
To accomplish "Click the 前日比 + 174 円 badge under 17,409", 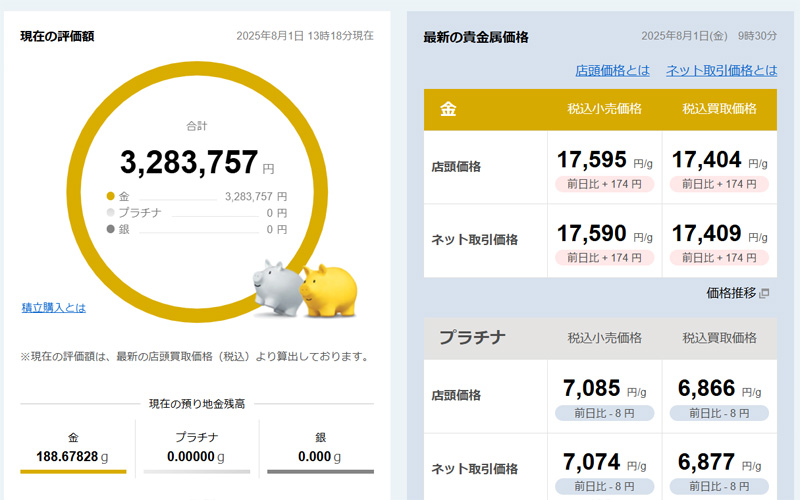I will [719, 258].
